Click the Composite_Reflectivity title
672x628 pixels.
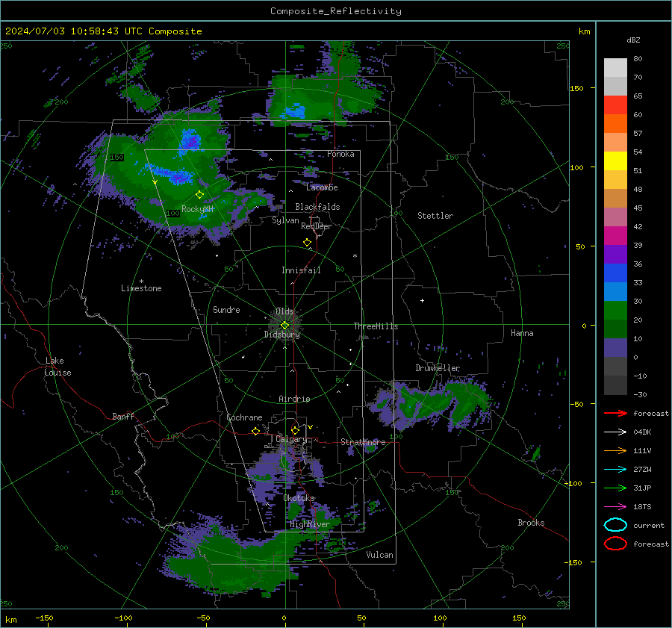(336, 11)
